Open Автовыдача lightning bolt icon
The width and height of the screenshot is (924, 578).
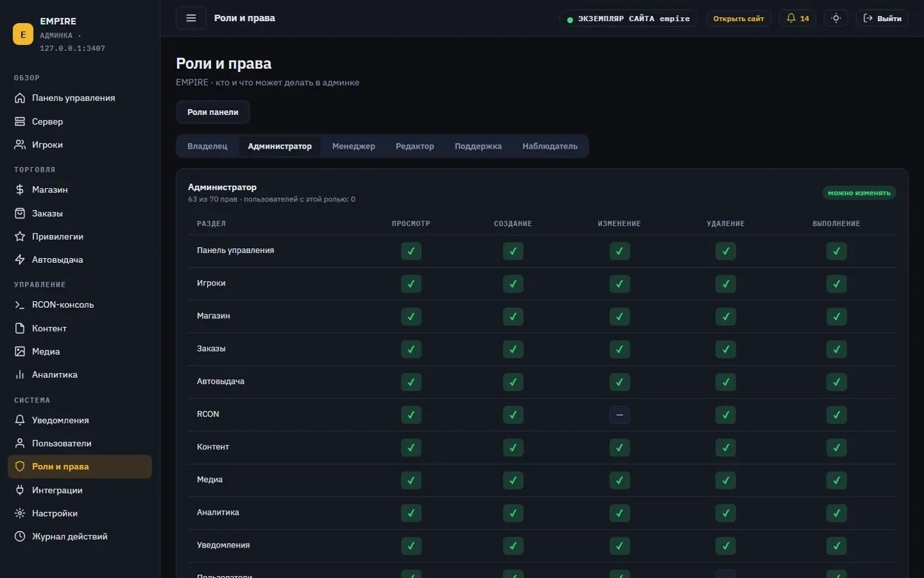pyautogui.click(x=20, y=260)
